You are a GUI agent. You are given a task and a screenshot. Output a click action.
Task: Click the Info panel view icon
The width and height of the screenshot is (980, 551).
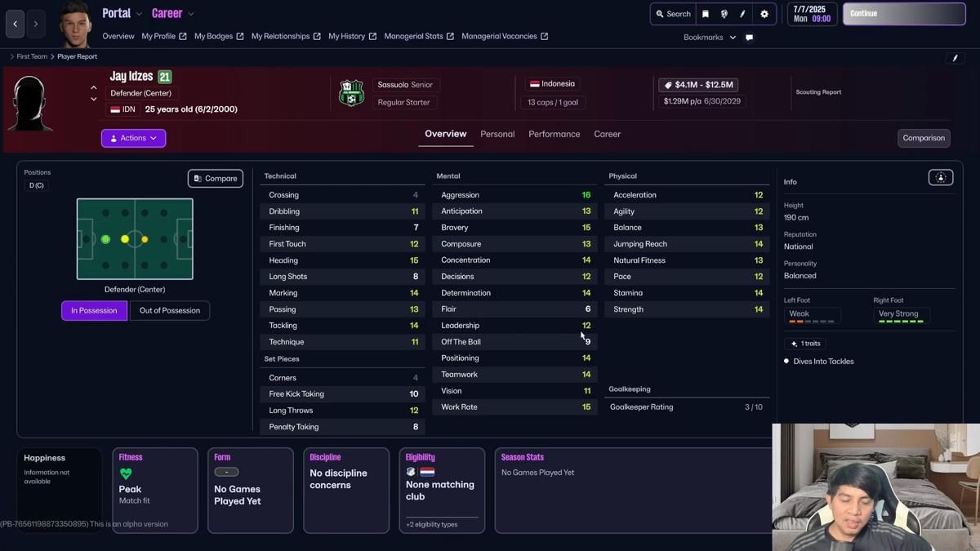click(940, 178)
